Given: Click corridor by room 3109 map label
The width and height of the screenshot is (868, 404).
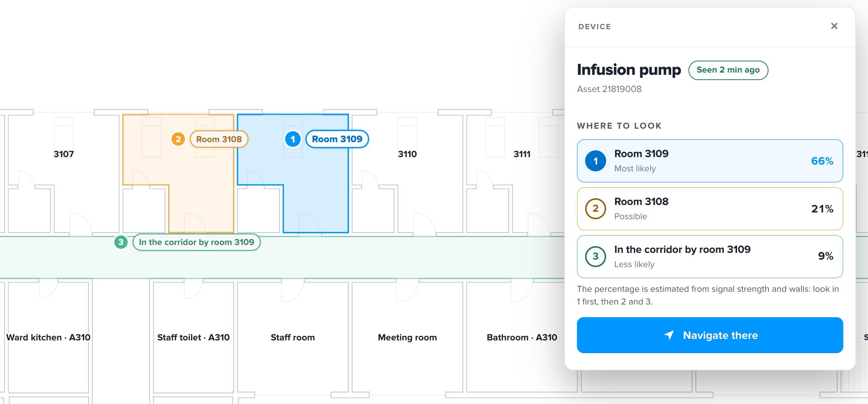Looking at the screenshot, I should (x=196, y=242).
